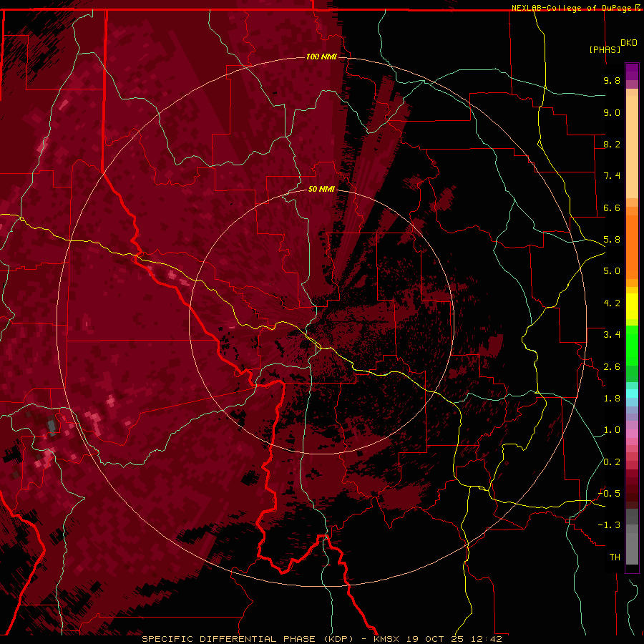644x644 pixels.
Task: Click the 2.6 legend value
Action: [x=612, y=367]
